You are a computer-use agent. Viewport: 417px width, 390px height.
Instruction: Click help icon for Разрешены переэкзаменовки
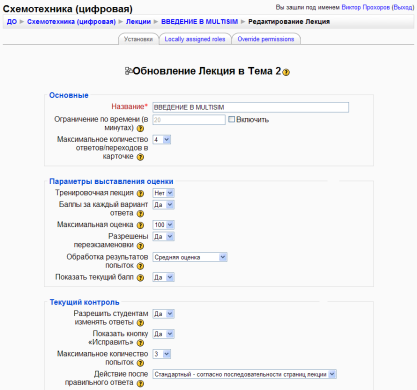click(x=140, y=246)
